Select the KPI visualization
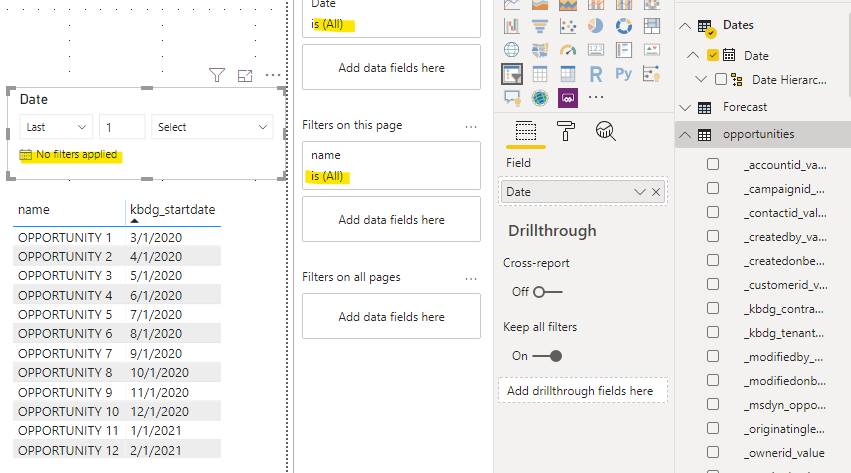Image resolution: width=851 pixels, height=473 pixels. coord(651,50)
